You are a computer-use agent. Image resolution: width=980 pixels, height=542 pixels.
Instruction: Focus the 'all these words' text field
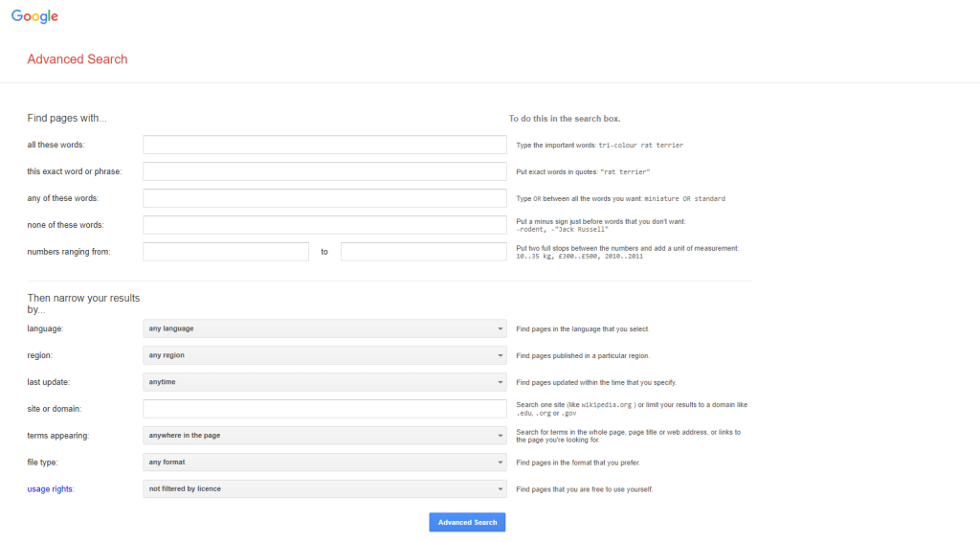(324, 145)
